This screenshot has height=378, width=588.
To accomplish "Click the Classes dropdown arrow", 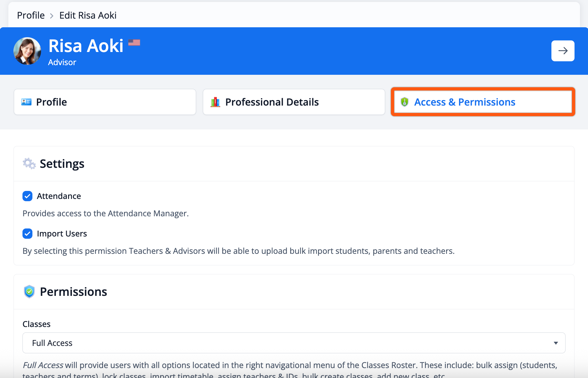I will 556,343.
